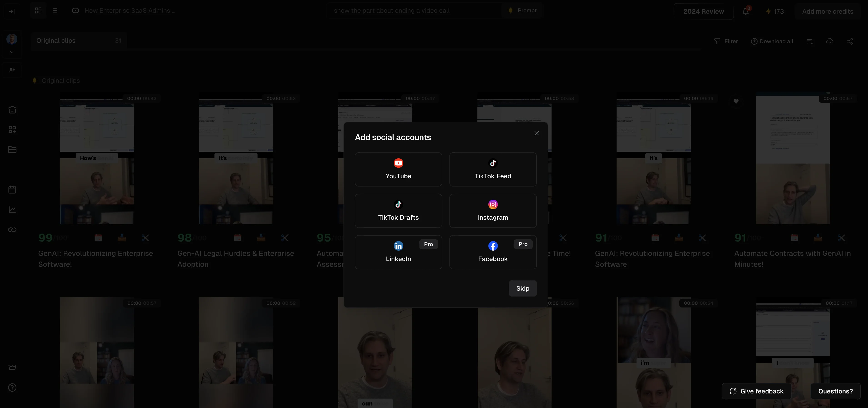Connect a YouTube account
Screen dimensions: 868x408
tap(398, 169)
